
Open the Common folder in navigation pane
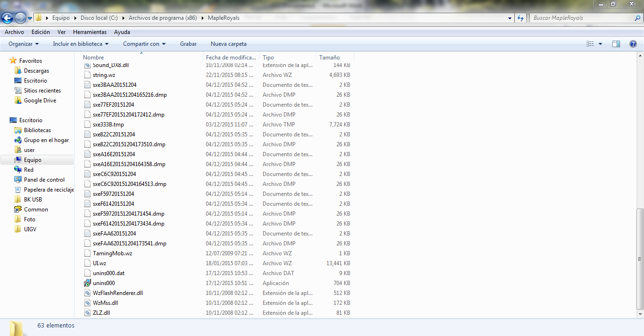click(36, 210)
